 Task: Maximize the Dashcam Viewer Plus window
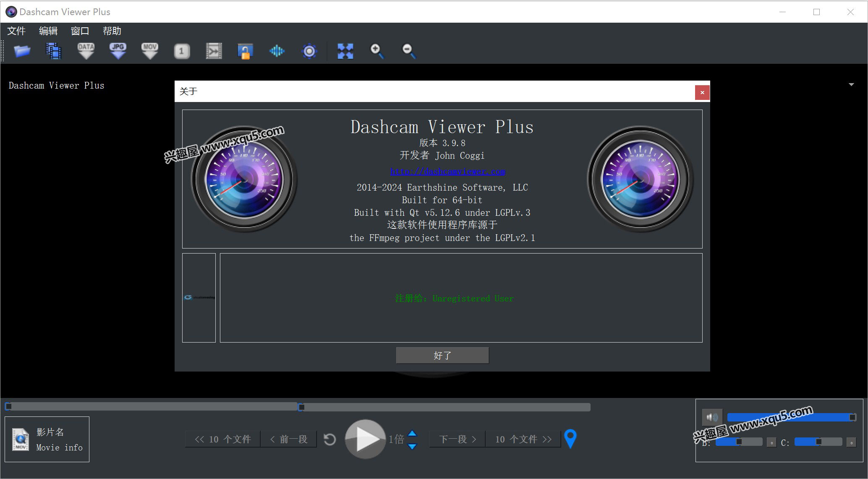816,12
